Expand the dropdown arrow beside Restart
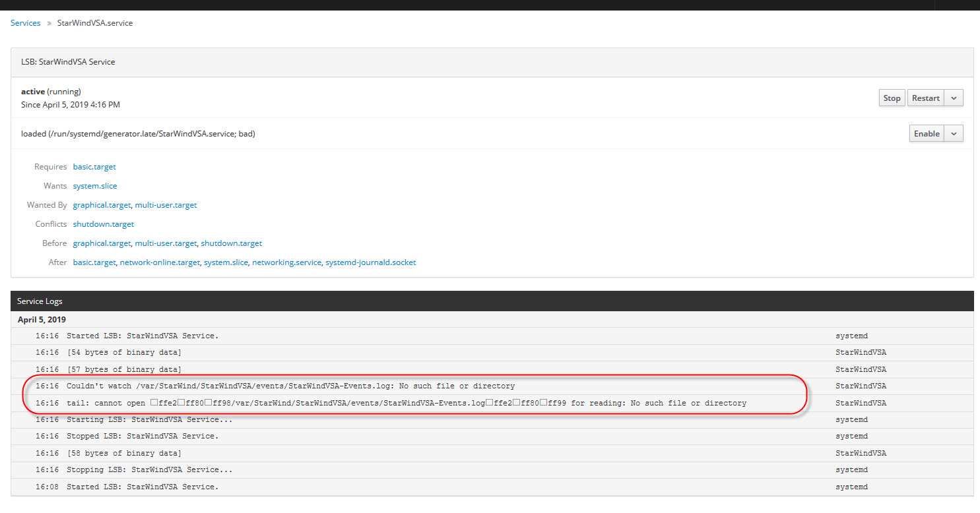Viewport: 980px width, 513px height. tap(954, 98)
